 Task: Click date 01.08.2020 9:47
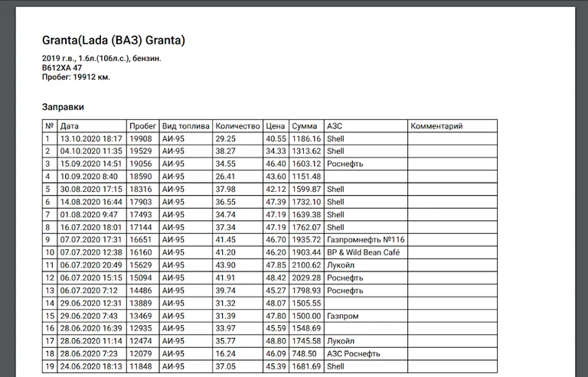pyautogui.click(x=89, y=215)
